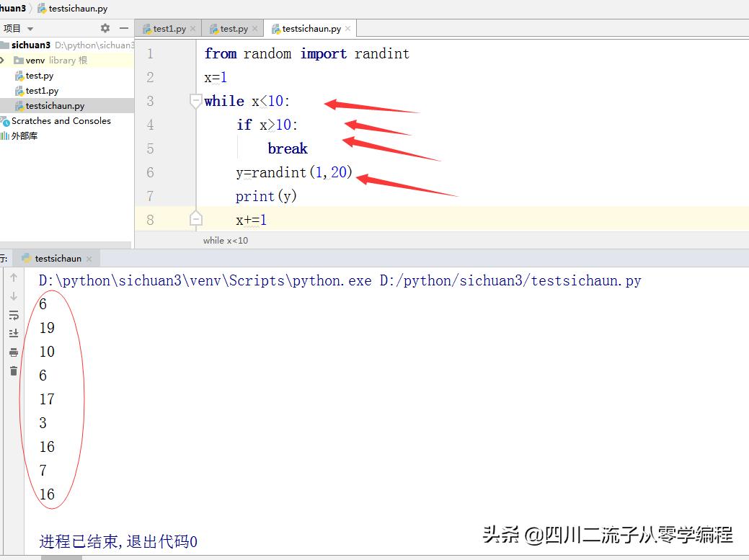749x560 pixels.
Task: Switch to the test1.py editor tab
Action: coord(167,28)
